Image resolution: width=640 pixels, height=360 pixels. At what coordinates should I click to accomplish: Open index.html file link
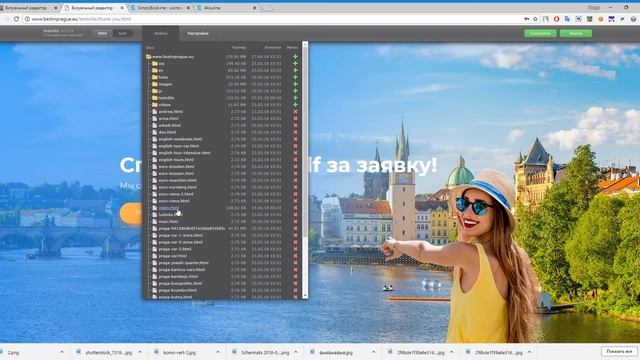tap(169, 208)
